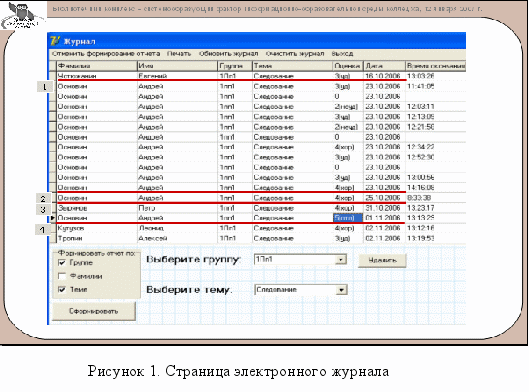Click the Время окончания column header
This screenshot has height=392, width=529.
click(436, 66)
